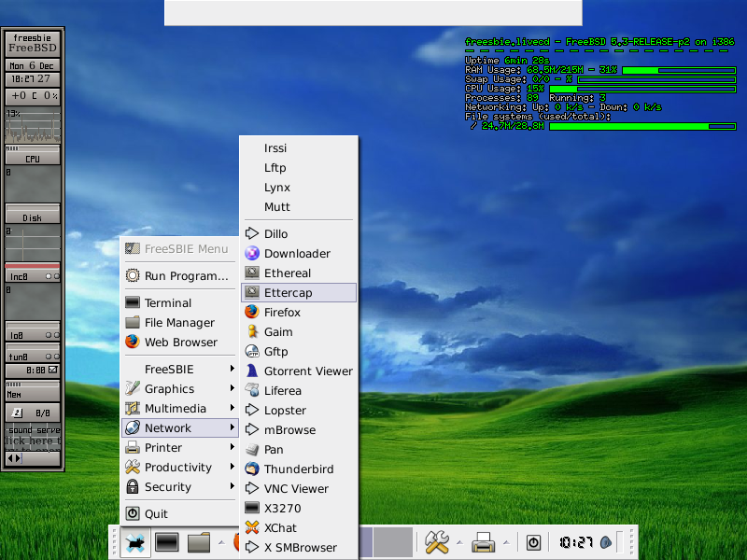Launch X SMBrowser

(299, 548)
